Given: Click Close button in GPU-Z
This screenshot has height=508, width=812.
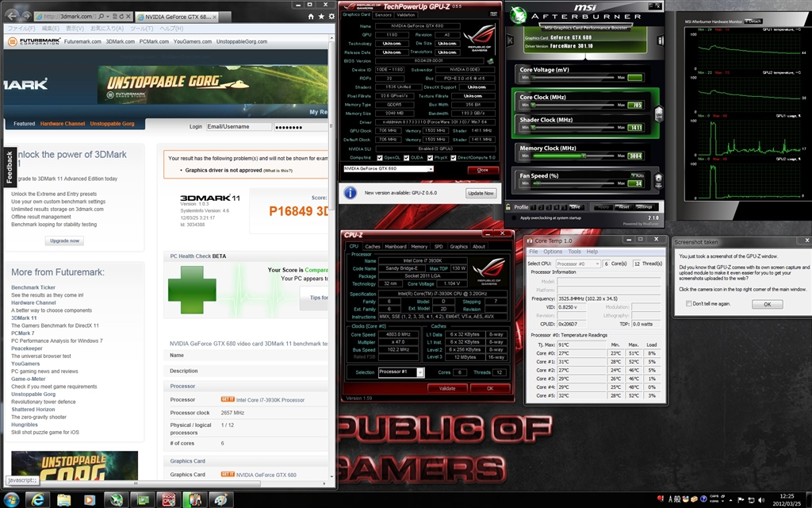Looking at the screenshot, I should pyautogui.click(x=483, y=170).
